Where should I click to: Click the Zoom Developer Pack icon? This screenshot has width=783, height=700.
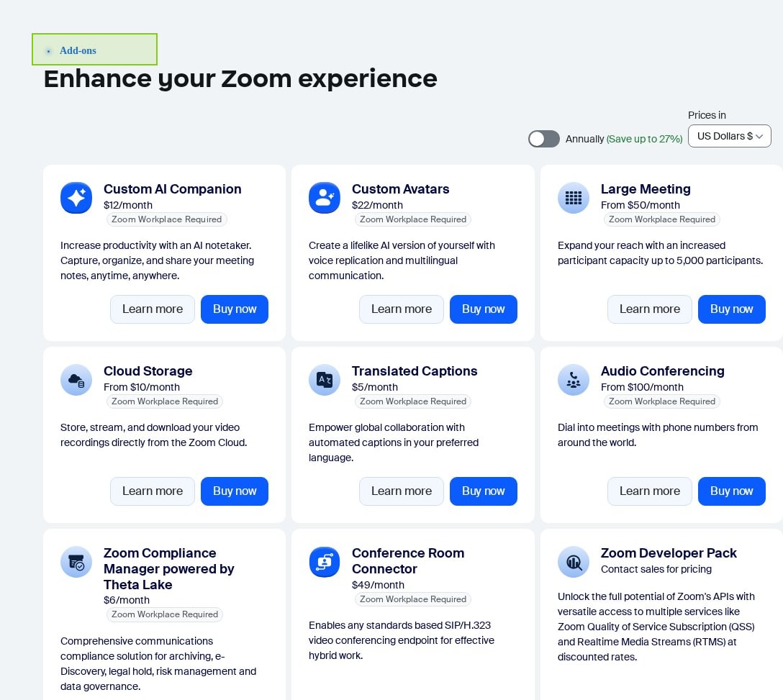[574, 562]
